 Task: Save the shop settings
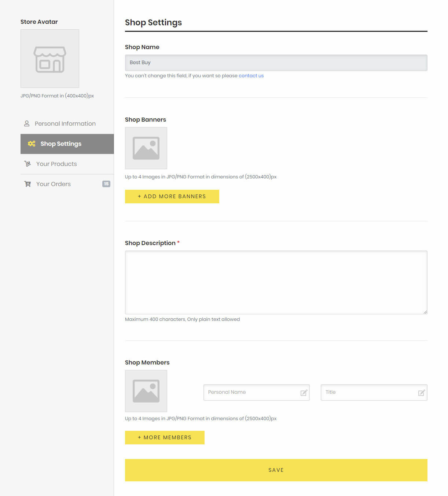tap(276, 470)
